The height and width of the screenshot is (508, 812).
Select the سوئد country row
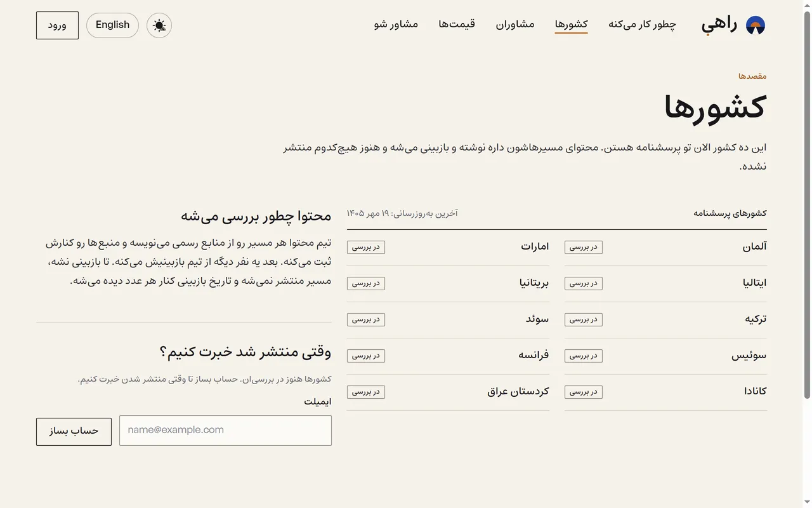pyautogui.click(x=448, y=320)
